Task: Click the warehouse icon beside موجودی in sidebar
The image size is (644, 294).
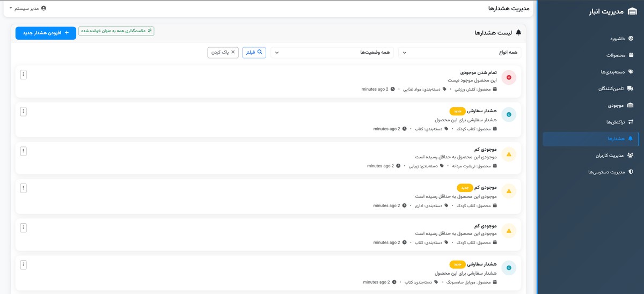Action: [630, 105]
